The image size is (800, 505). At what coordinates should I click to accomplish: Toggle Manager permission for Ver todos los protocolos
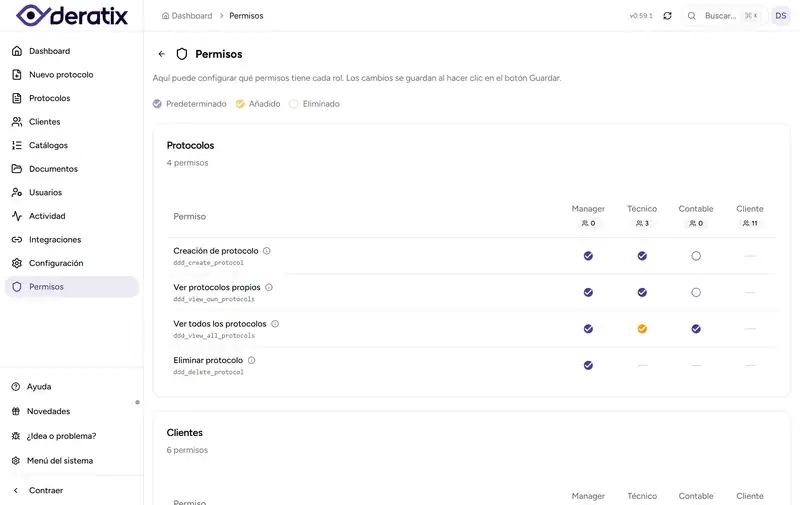pos(588,329)
